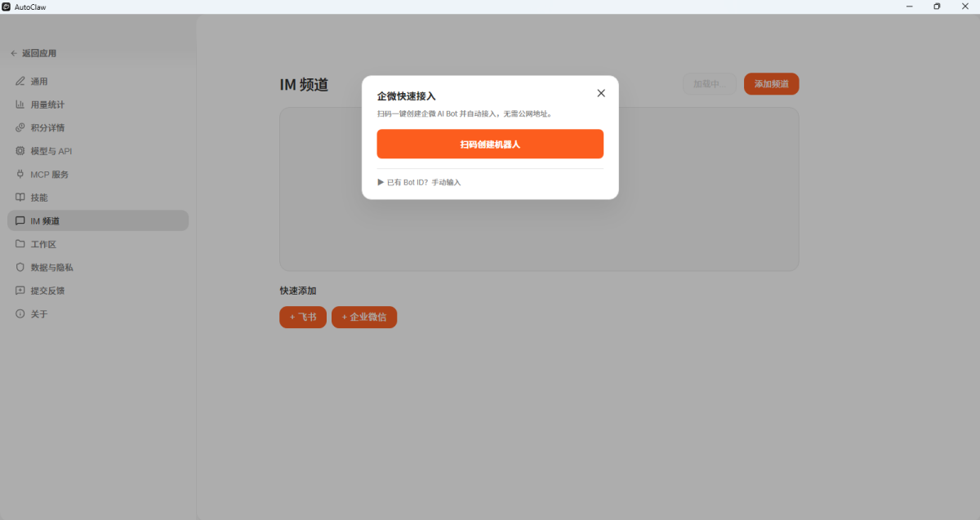
Task: Click the chip icon for 模型与 API
Action: click(20, 151)
